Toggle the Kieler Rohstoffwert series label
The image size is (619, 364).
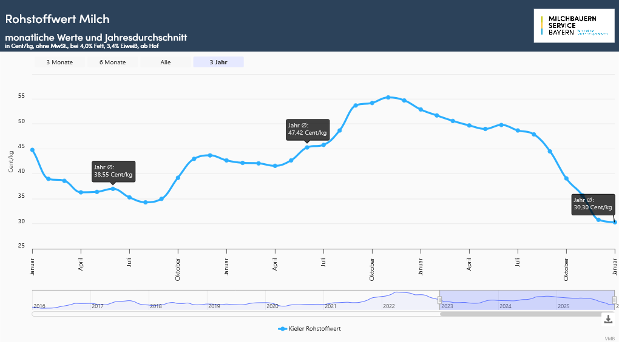314,329
